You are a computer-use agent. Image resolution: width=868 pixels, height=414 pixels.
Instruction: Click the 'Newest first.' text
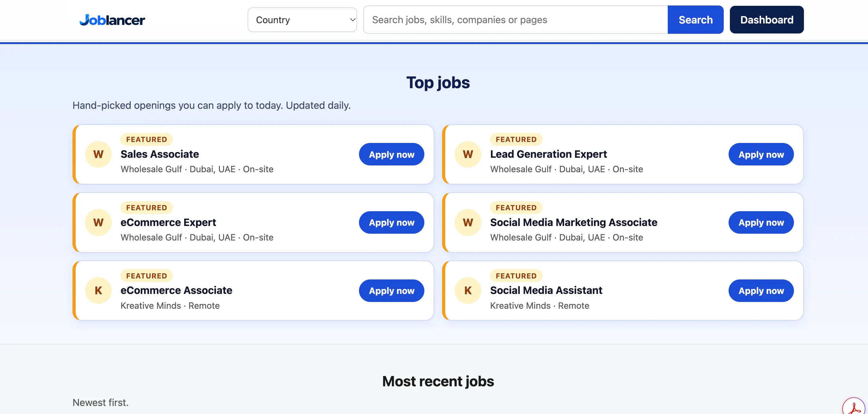click(100, 402)
